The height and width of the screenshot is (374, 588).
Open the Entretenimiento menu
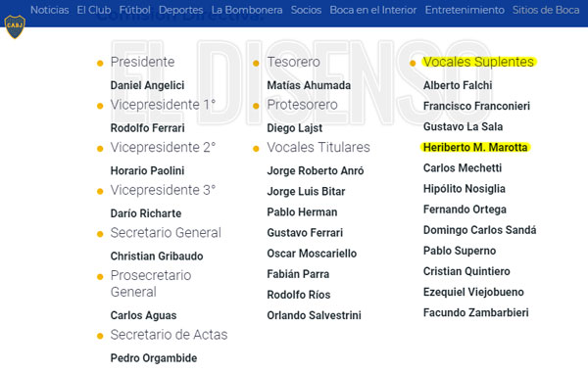point(465,10)
